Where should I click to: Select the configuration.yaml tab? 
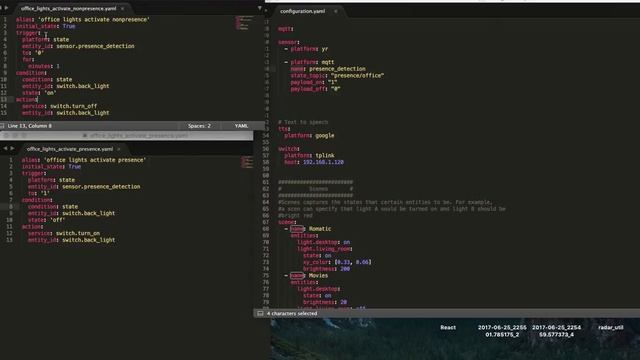302,11
